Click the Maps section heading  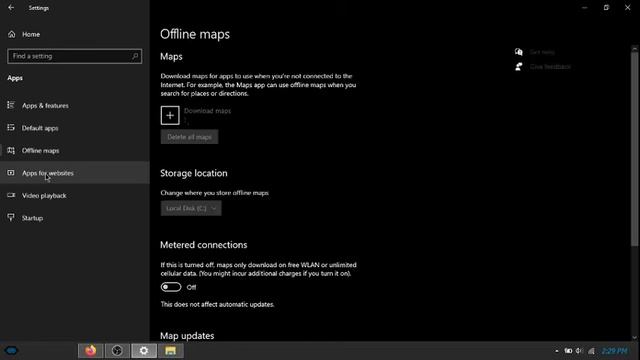[x=171, y=57]
